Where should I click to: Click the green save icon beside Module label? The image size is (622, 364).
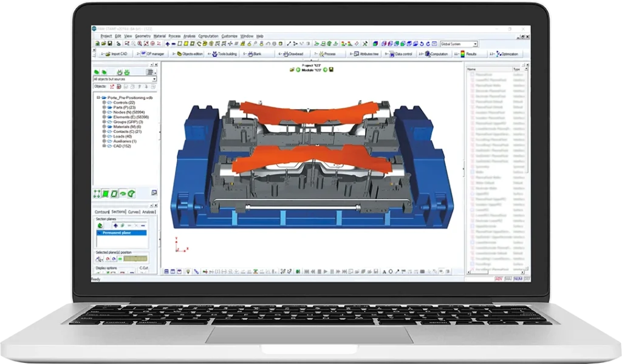[x=332, y=69]
